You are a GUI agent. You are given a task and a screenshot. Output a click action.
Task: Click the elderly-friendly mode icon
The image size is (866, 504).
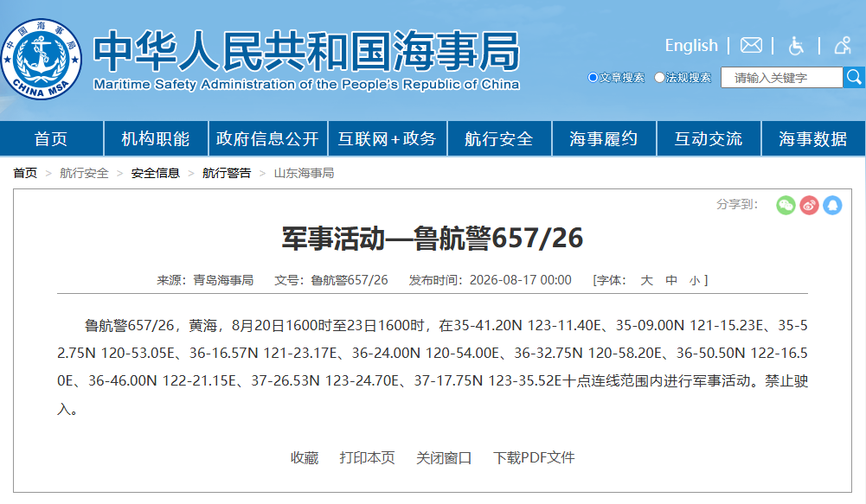coord(843,45)
